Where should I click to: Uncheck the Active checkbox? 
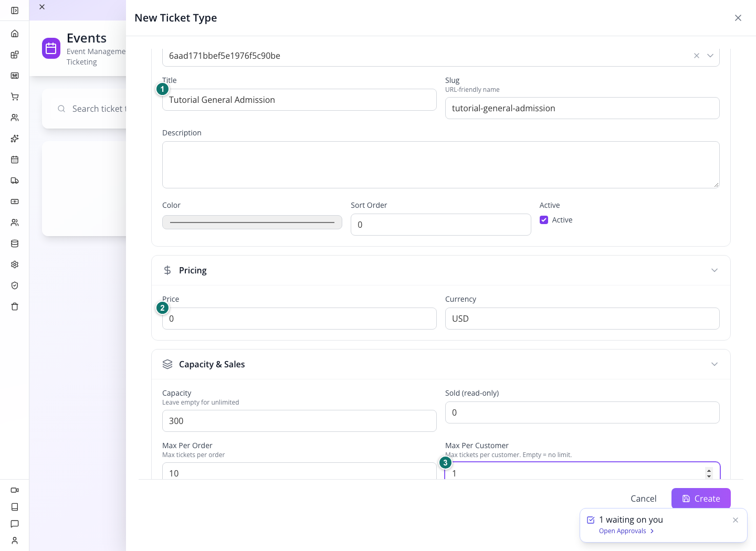[x=544, y=220]
